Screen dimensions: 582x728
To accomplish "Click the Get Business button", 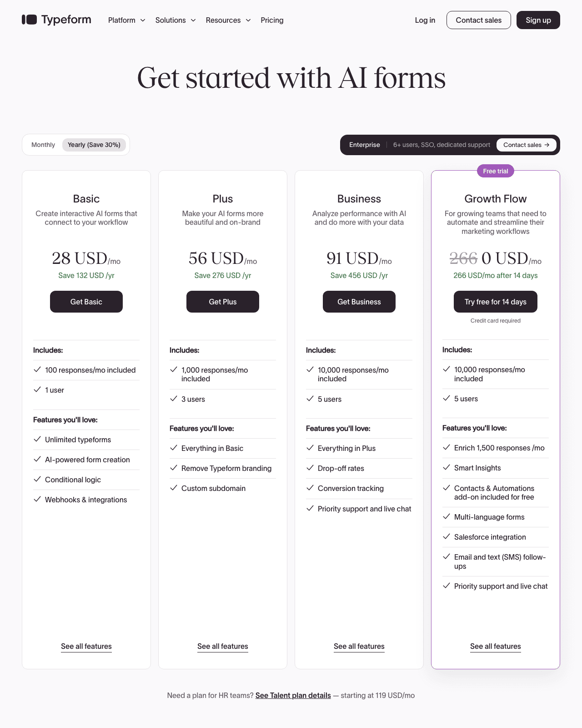I will [x=359, y=302].
